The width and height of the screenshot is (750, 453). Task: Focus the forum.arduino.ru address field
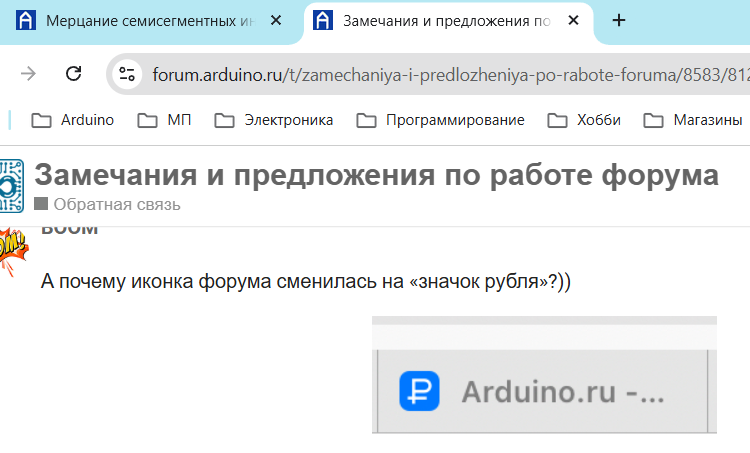point(440,74)
